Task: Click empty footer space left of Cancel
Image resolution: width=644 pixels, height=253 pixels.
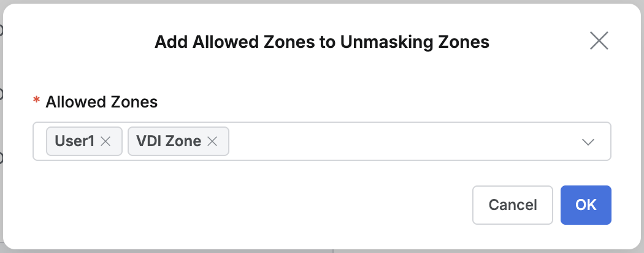Action: (x=245, y=205)
